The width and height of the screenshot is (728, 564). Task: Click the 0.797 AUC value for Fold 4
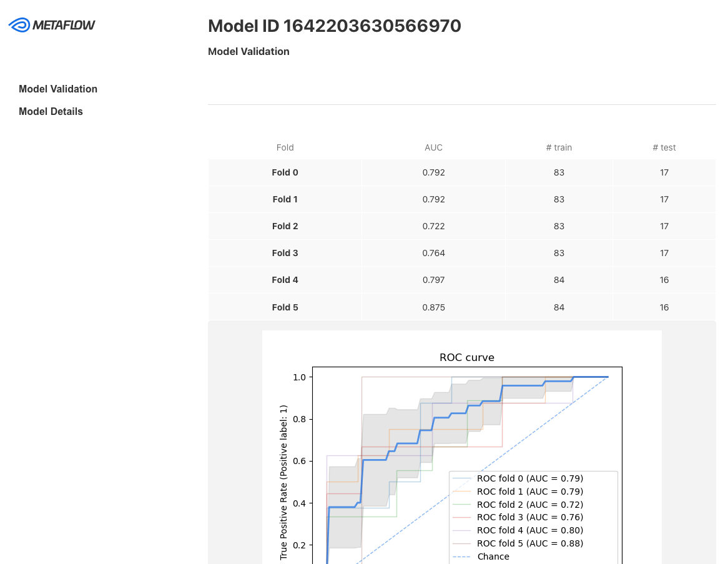click(x=433, y=280)
